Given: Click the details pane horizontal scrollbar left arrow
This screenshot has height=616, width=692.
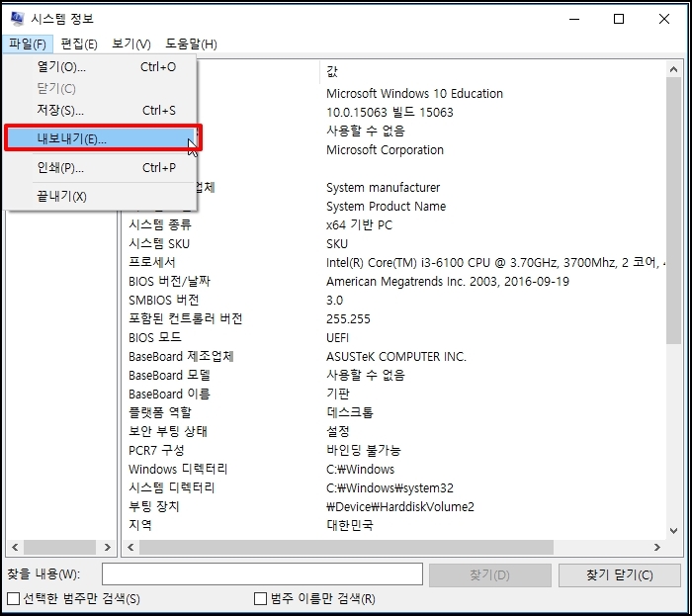Looking at the screenshot, I should pyautogui.click(x=130, y=547).
